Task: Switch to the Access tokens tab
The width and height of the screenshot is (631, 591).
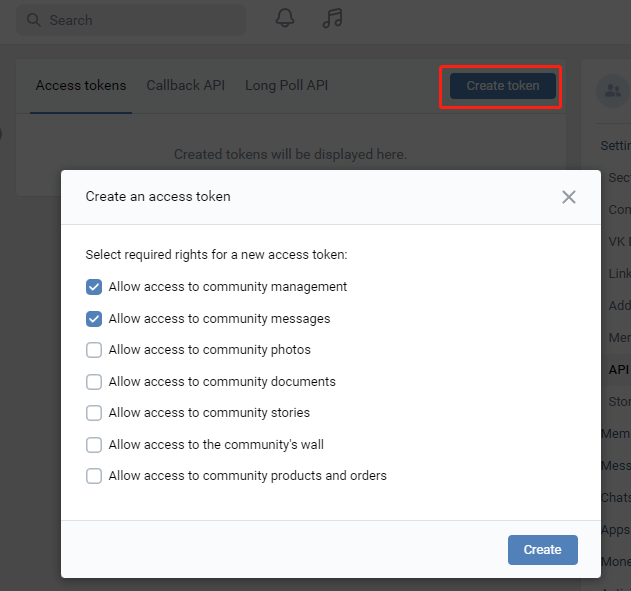Action: click(x=81, y=85)
